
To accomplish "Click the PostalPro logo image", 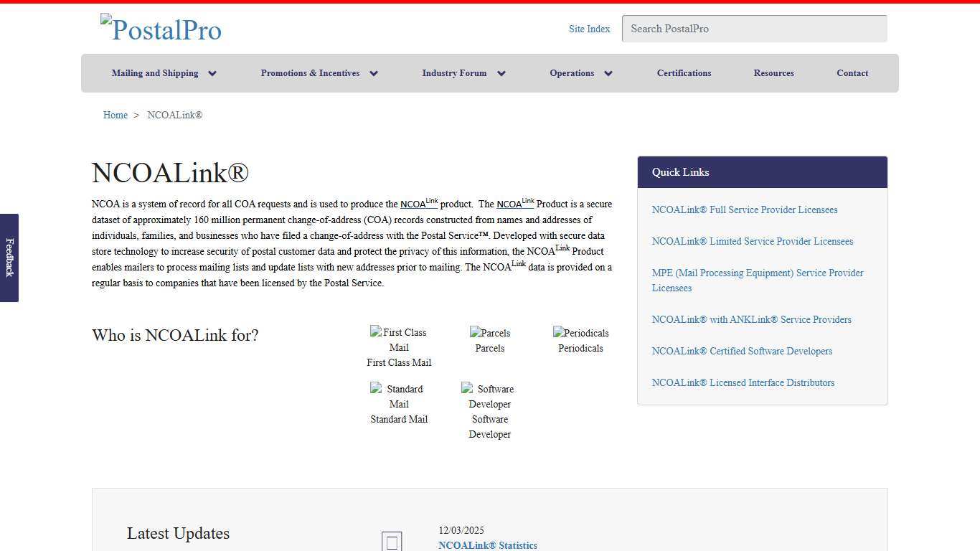I will 161,29.
